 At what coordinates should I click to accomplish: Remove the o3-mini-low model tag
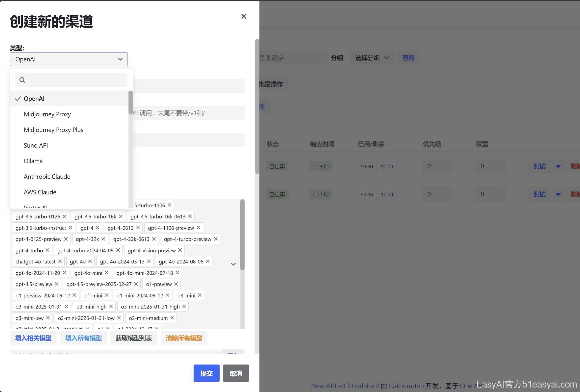click(48, 318)
